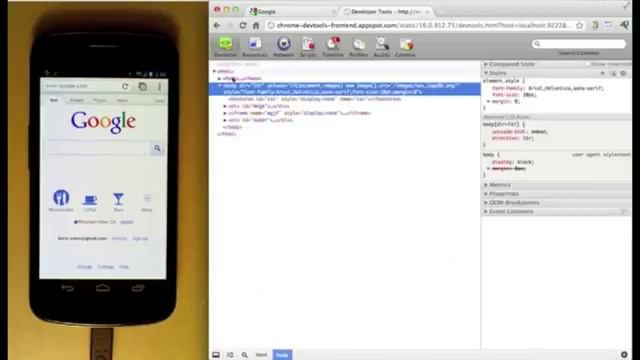Tap the Coffee cup icon on phone

pyautogui.click(x=90, y=200)
